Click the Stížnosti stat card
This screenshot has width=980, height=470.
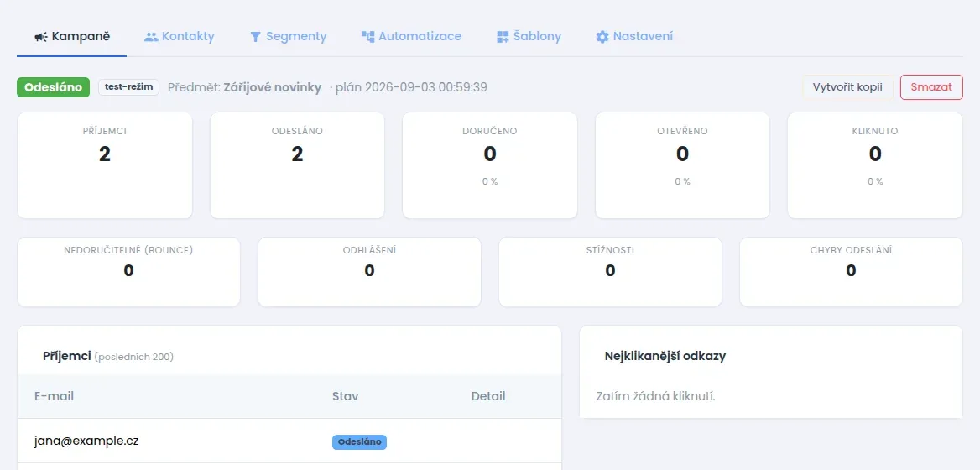coord(610,272)
